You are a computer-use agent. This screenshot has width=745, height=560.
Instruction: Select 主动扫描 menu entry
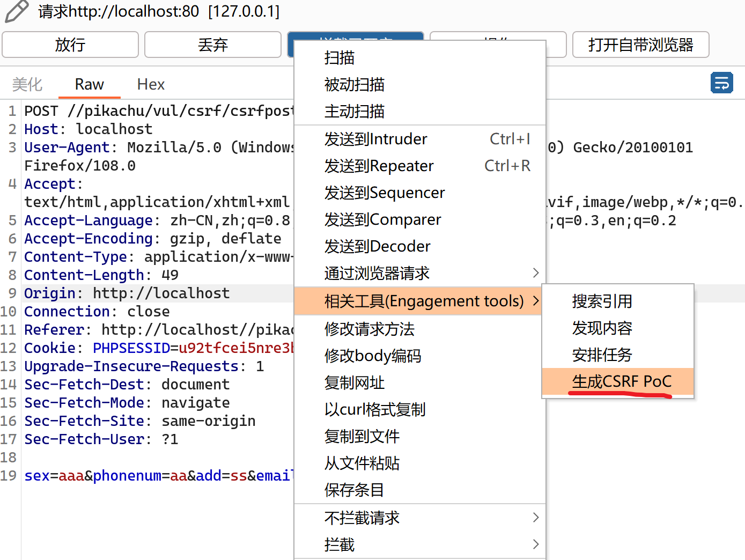(420, 111)
